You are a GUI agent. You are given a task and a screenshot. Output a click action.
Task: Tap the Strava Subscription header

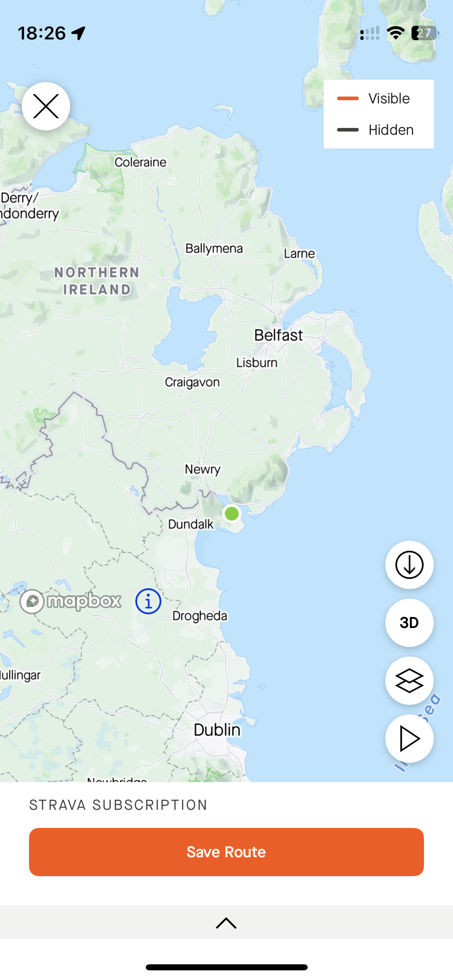click(x=118, y=805)
